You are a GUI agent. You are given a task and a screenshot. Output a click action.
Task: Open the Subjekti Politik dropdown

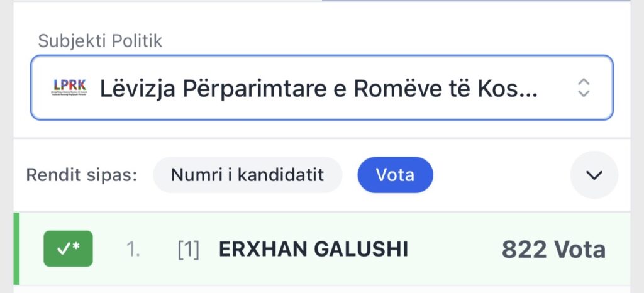321,88
